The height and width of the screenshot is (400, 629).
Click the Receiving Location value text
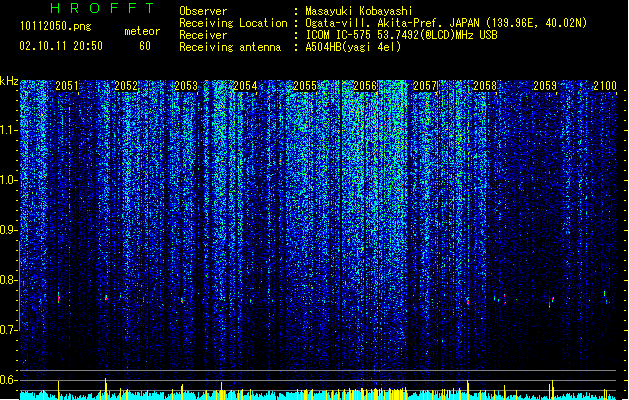[446, 23]
